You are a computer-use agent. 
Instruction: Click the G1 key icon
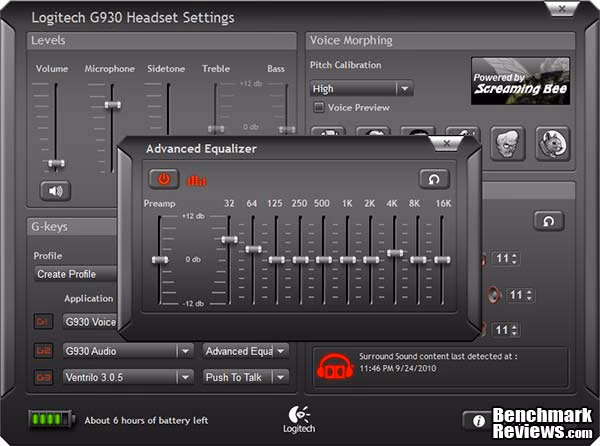42,322
